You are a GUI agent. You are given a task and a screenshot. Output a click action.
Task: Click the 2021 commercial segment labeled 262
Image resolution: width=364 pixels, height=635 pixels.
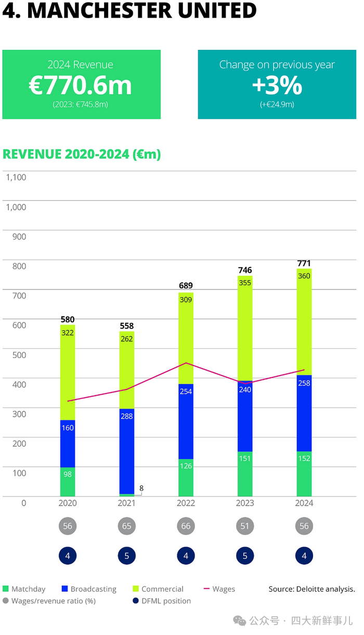pos(127,370)
